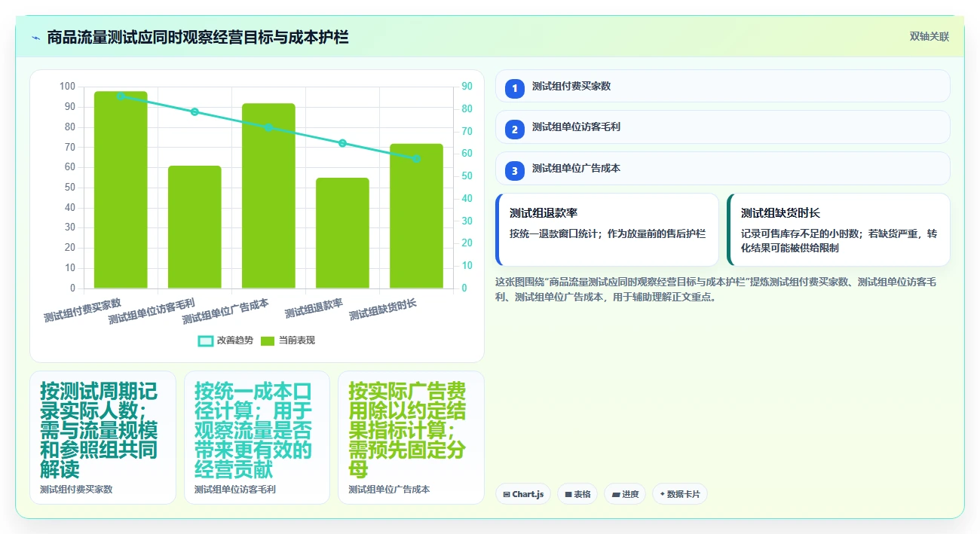Click the bar for 测试组单位广告成本
The image size is (980, 534).
point(268,196)
